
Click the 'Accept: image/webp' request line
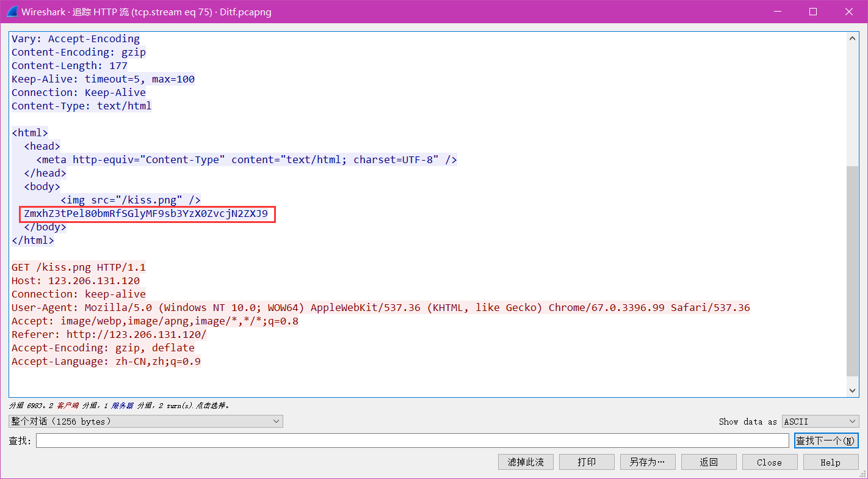(x=155, y=321)
